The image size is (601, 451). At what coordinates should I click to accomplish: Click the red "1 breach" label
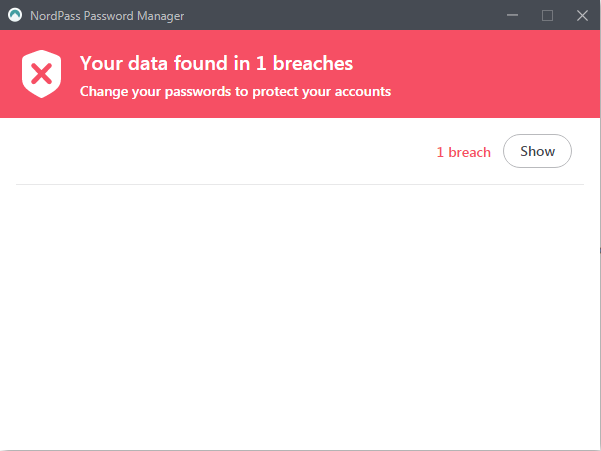click(x=463, y=152)
